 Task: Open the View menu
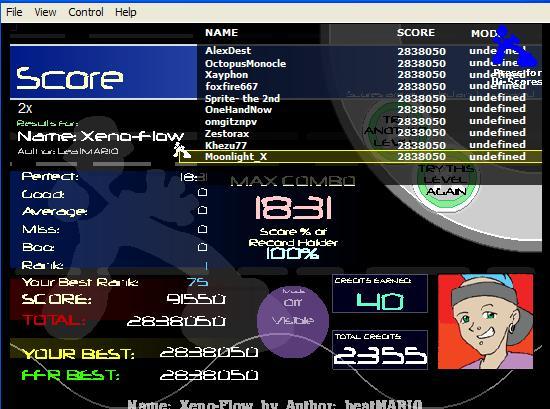pyautogui.click(x=45, y=12)
